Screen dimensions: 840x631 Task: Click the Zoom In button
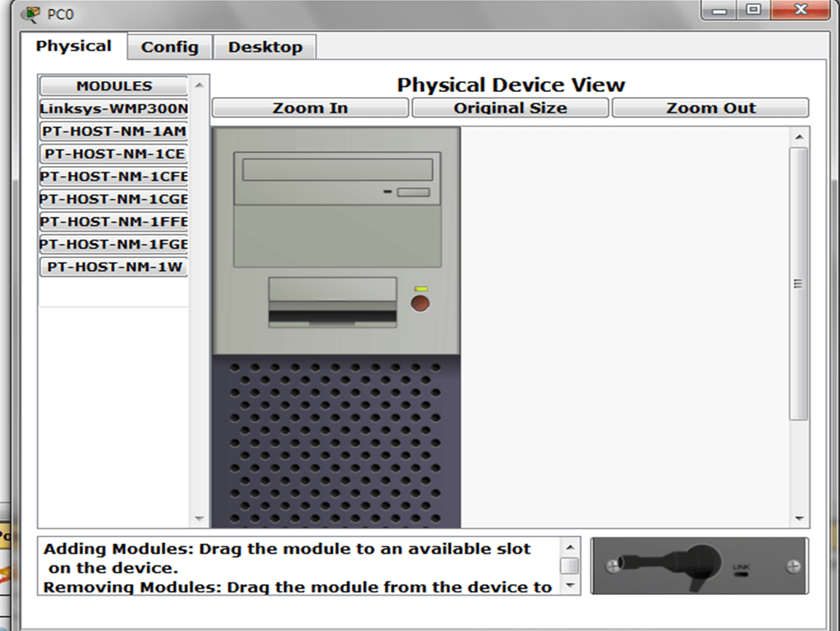pyautogui.click(x=310, y=108)
